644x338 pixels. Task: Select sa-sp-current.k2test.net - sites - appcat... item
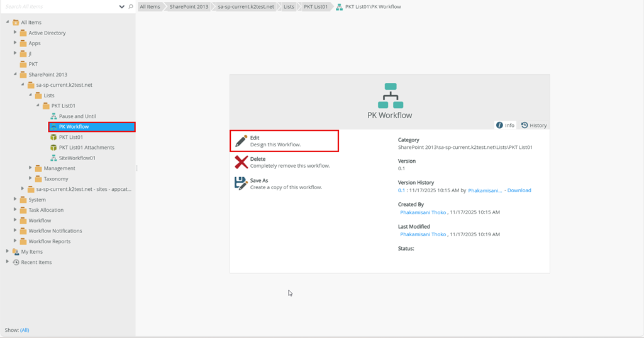84,189
